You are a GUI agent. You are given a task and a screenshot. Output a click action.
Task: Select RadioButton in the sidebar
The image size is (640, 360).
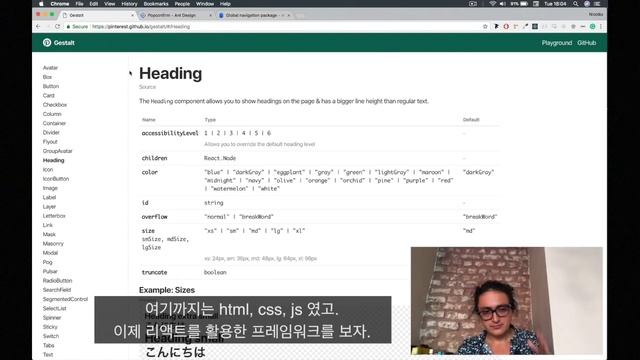pyautogui.click(x=58, y=281)
